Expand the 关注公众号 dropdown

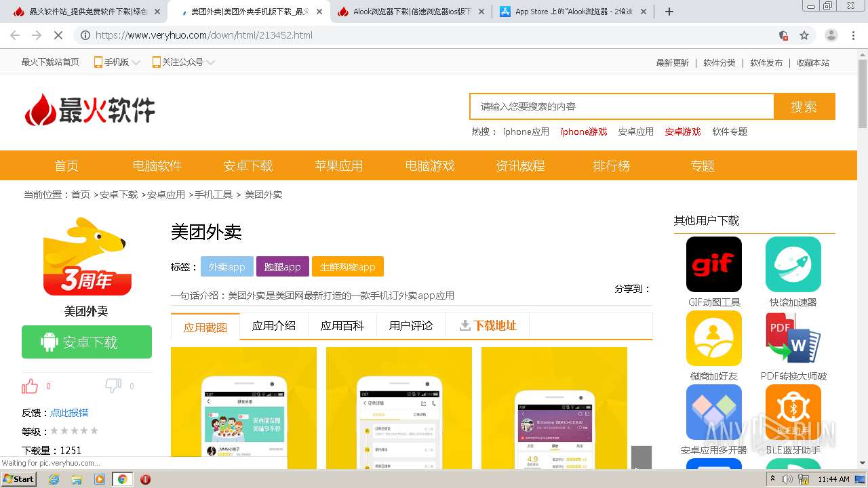[183, 62]
